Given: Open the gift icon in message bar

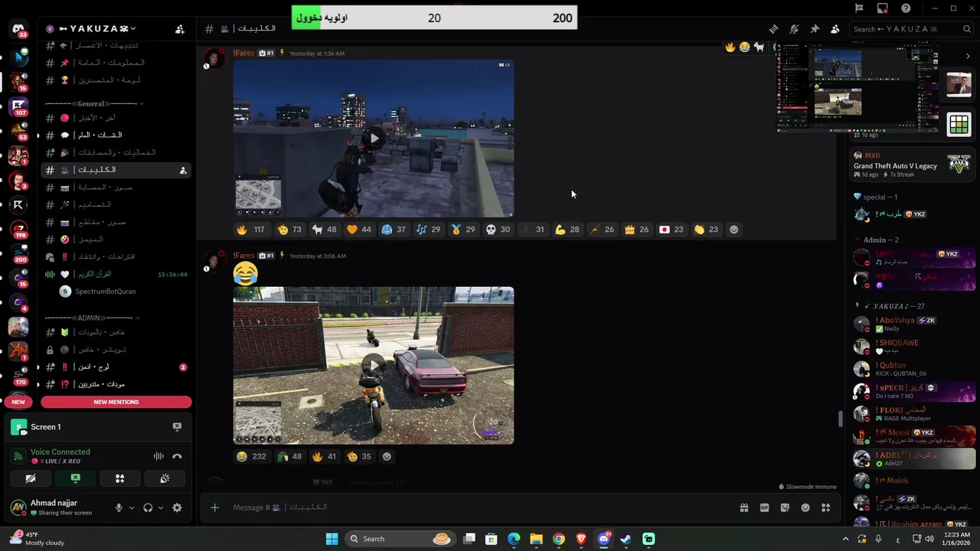Looking at the screenshot, I should click(743, 507).
